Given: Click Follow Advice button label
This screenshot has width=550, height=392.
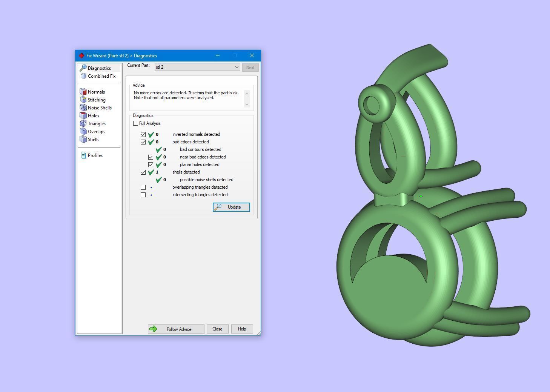Looking at the screenshot, I should 179,329.
